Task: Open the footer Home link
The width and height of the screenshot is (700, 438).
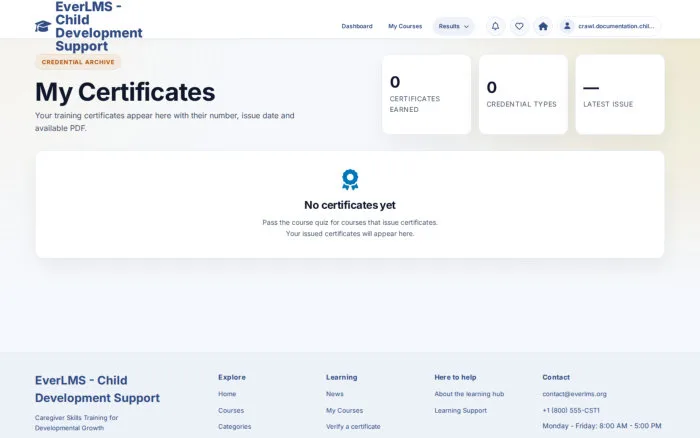Action: pyautogui.click(x=227, y=394)
